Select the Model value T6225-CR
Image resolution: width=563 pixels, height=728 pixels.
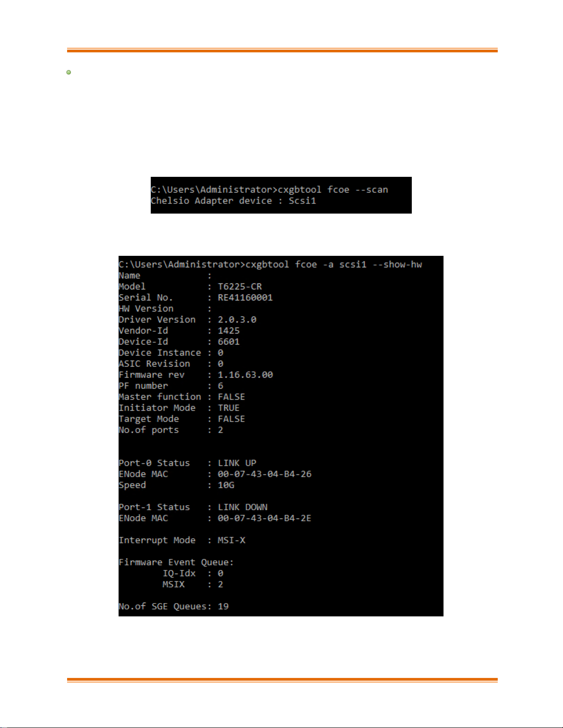tap(240, 287)
